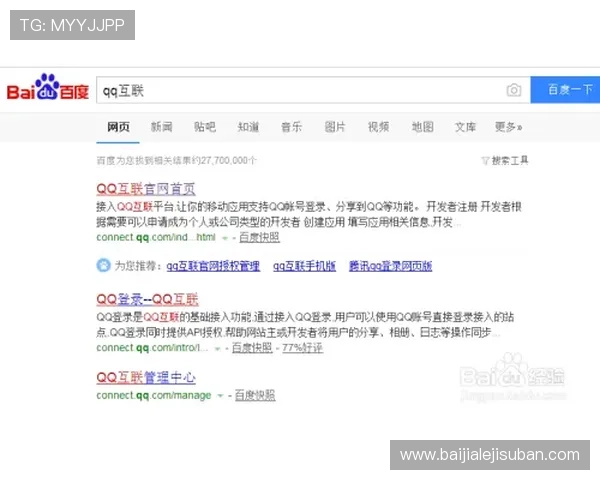Open 百度快照 for QQ互联管理中心 result

coord(255,395)
